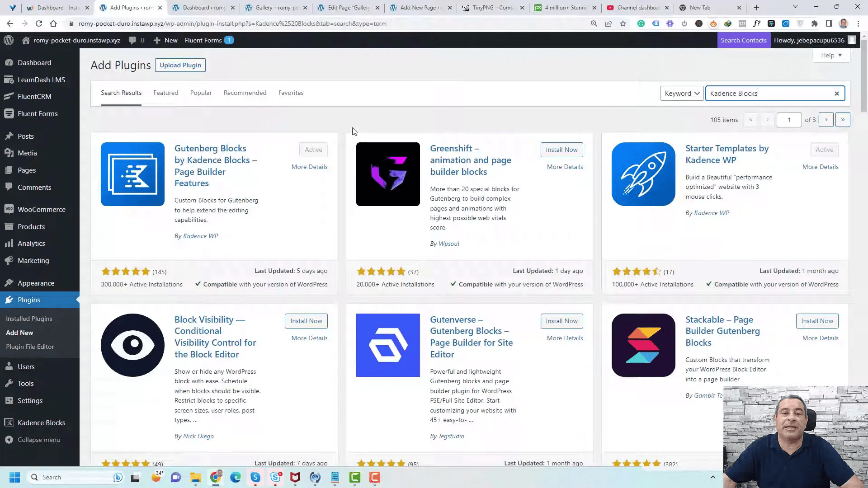868x488 pixels.
Task: Click Tools wrench icon in sidebar
Action: pos(9,384)
